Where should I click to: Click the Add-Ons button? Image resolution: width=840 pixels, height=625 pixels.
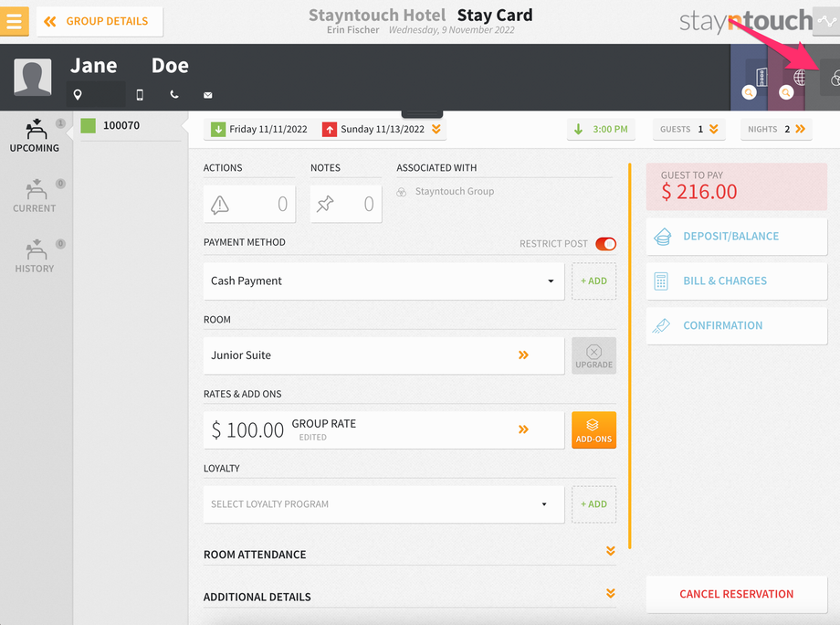(593, 429)
